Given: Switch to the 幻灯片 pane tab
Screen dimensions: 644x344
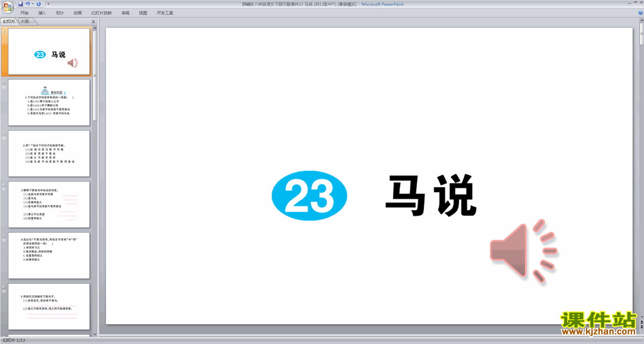Looking at the screenshot, I should (9, 21).
